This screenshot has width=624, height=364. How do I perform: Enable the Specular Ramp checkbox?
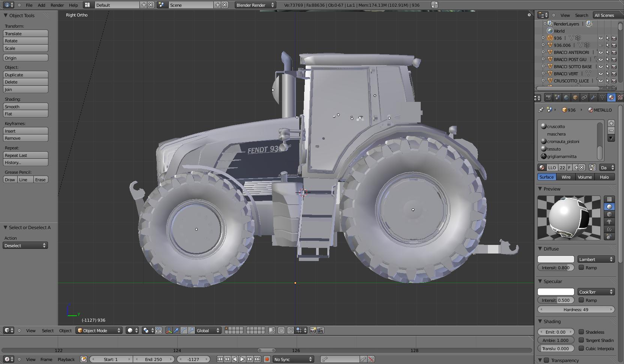tap(581, 300)
